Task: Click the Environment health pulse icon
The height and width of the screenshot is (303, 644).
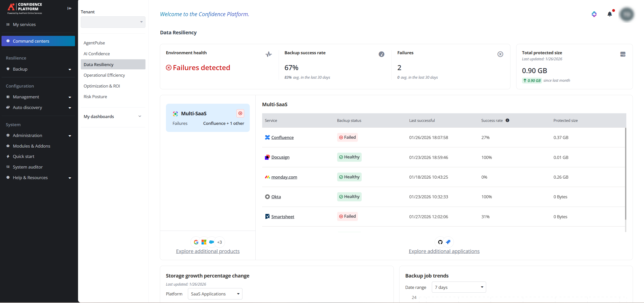Action: pos(269,54)
